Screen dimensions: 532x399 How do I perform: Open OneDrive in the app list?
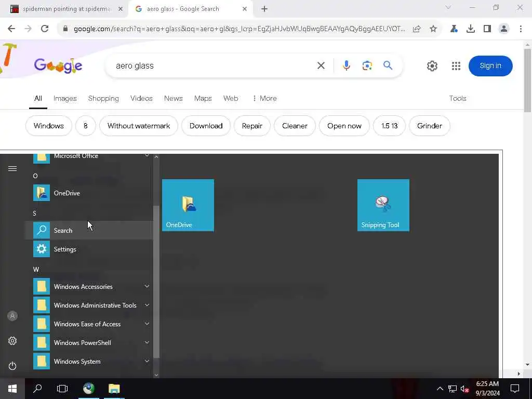(89, 193)
